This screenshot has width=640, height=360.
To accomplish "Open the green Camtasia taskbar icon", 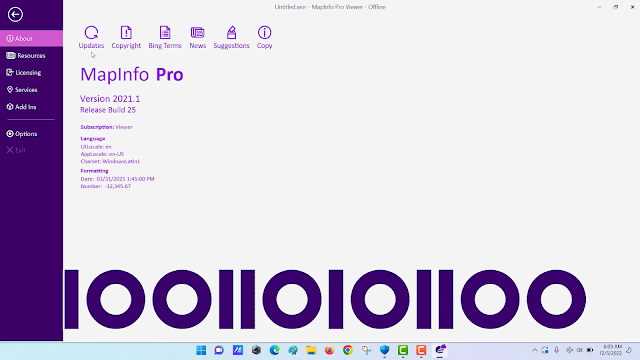I will (403, 350).
